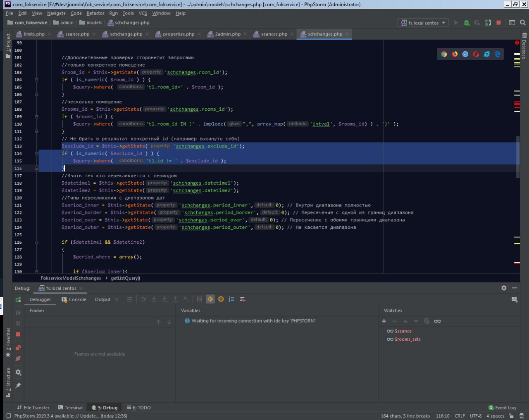Viewport: 529px width, 420px height.
Task: Click the green Debug bug icon in toolbar
Action: pos(467,23)
